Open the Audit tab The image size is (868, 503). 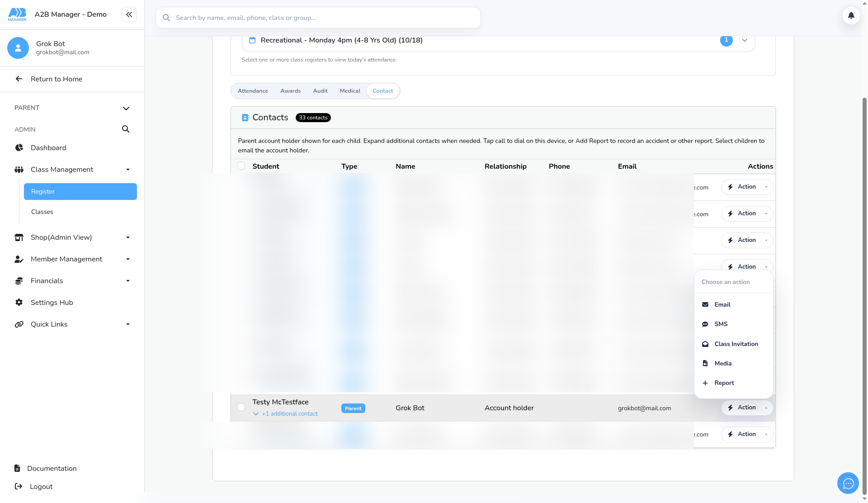pos(320,91)
